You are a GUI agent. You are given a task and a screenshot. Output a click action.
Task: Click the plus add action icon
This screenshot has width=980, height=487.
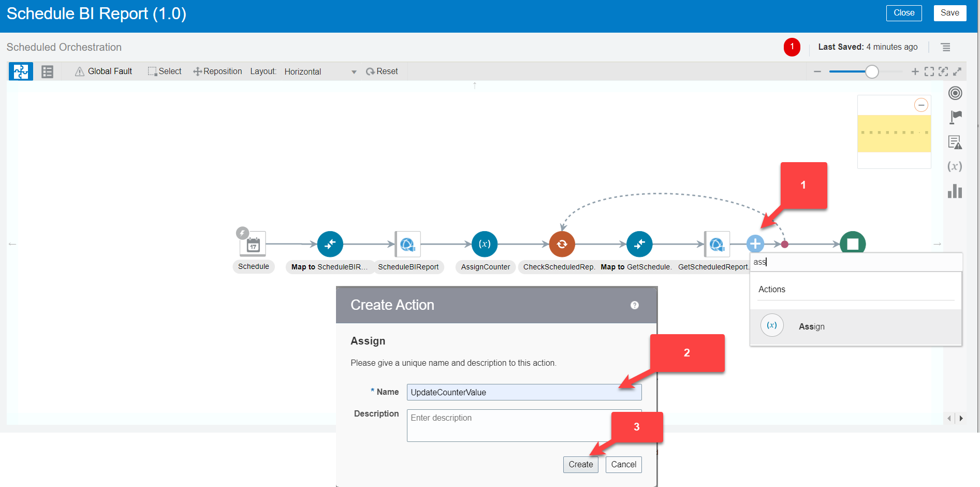coord(755,244)
